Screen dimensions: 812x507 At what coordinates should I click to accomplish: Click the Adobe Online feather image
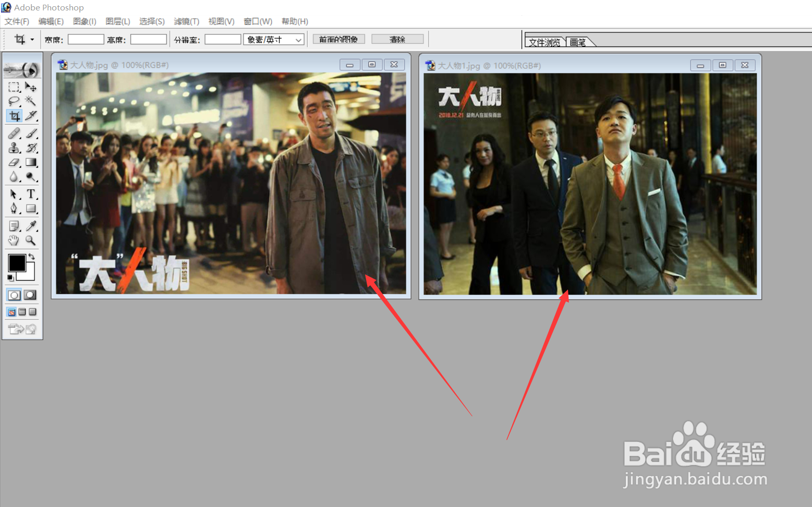pos(22,69)
